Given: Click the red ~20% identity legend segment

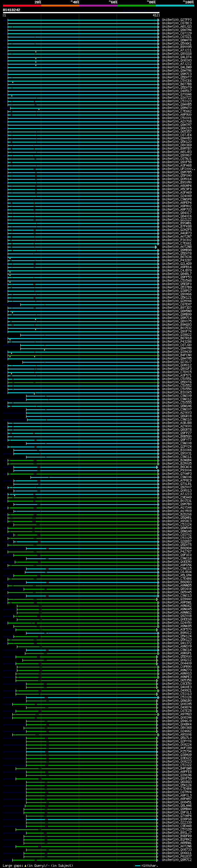Looking at the screenshot, I should [22, 6].
